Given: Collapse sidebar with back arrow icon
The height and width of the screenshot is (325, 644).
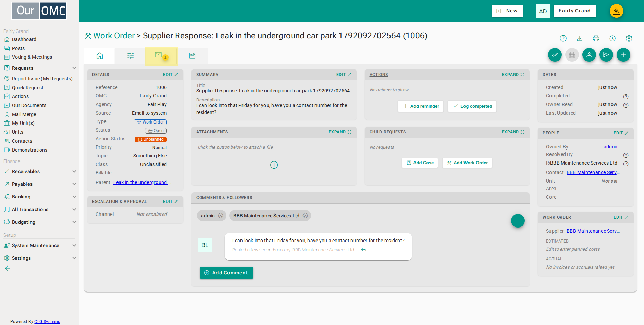Looking at the screenshot, I should 8,268.
